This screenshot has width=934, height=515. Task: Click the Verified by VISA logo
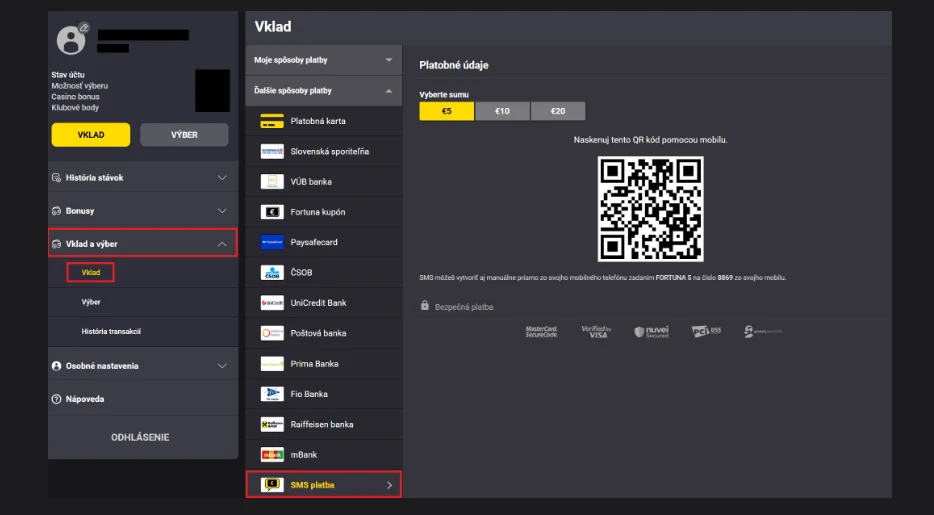[596, 332]
